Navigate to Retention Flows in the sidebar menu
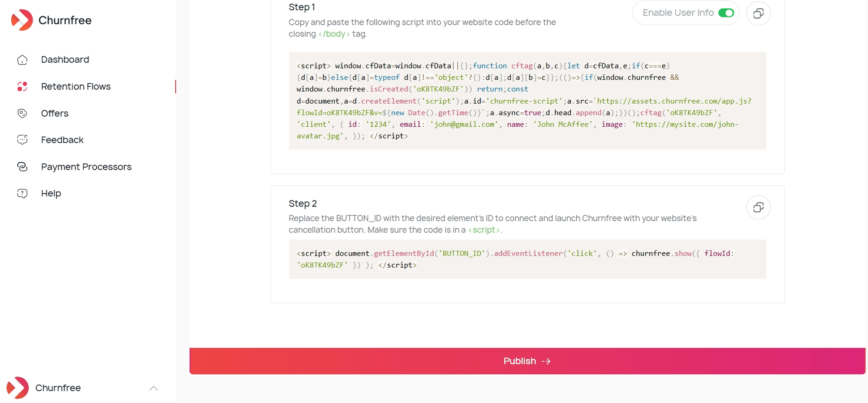The height and width of the screenshot is (403, 868). (75, 86)
